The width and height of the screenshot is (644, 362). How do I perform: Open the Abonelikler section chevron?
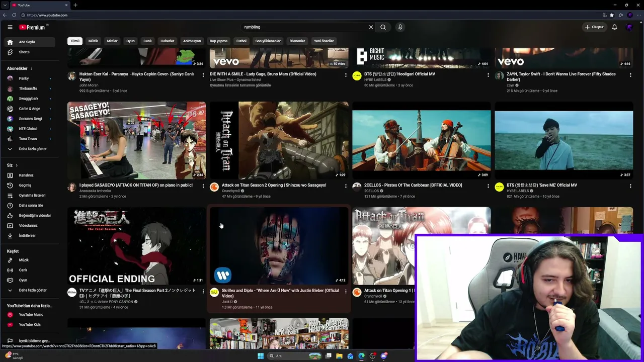tap(31, 68)
